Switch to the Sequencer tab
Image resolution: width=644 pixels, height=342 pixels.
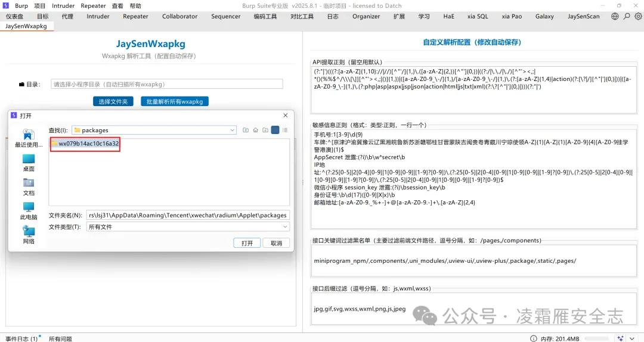226,17
